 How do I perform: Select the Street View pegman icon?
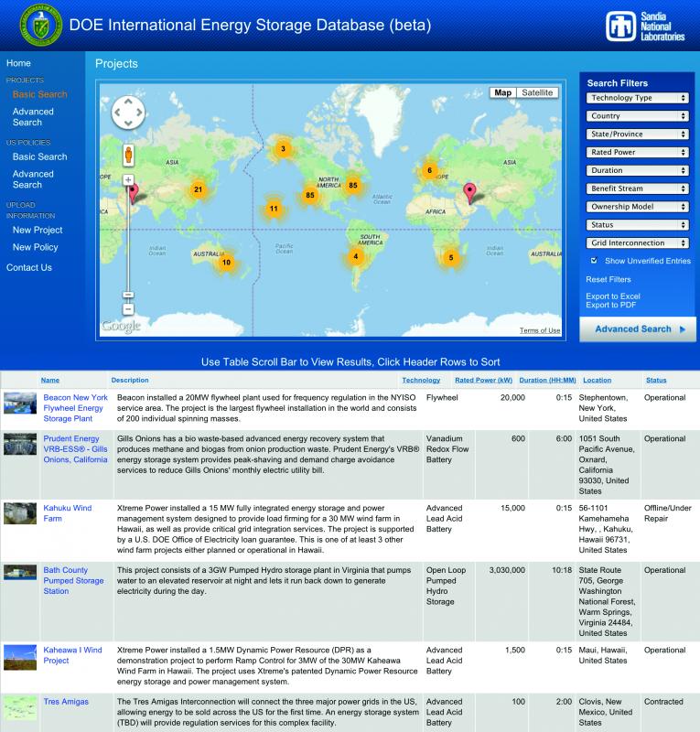(x=128, y=155)
